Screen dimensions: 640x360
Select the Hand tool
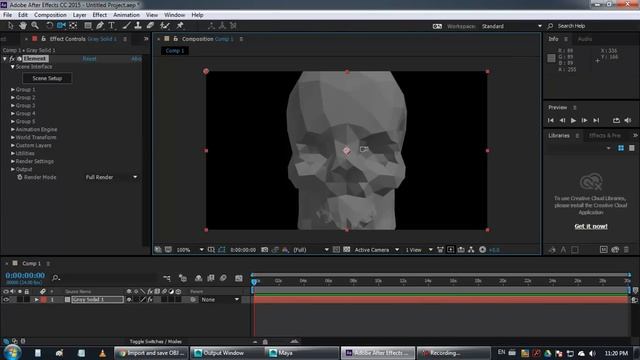click(x=23, y=26)
